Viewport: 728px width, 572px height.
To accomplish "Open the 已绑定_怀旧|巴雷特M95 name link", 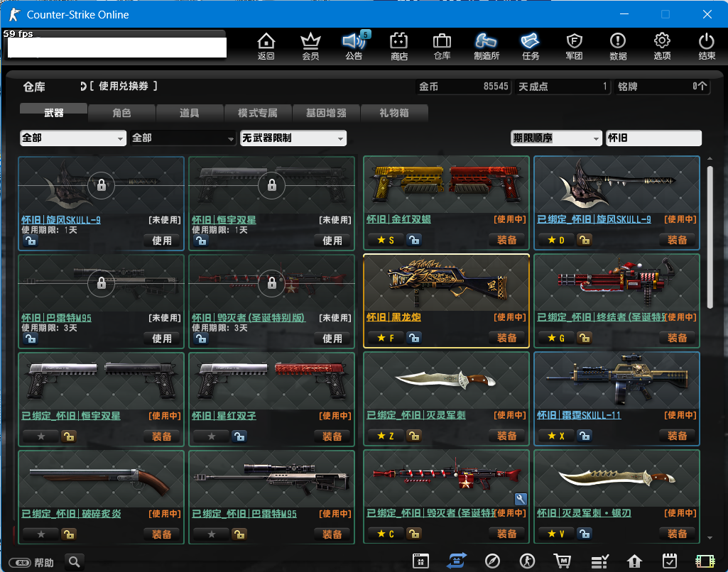I will pos(244,514).
